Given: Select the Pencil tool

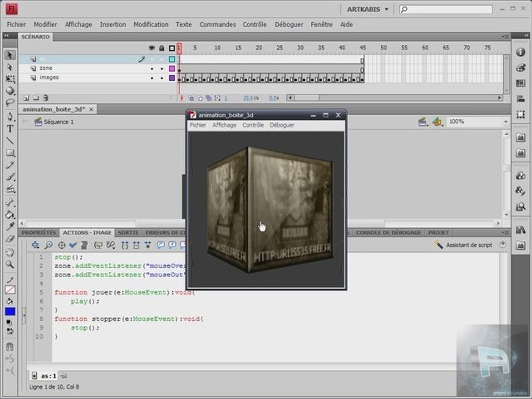Looking at the screenshot, I should pyautogui.click(x=10, y=165).
